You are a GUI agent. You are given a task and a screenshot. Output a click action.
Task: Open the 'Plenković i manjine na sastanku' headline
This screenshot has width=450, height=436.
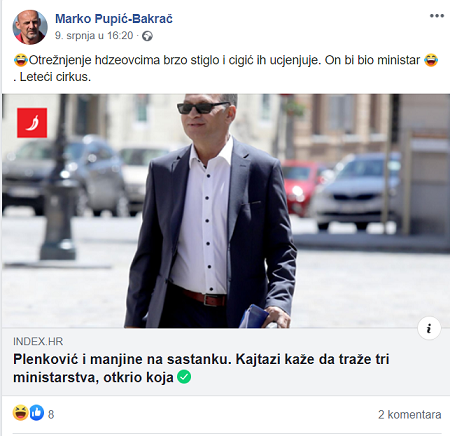tap(201, 359)
